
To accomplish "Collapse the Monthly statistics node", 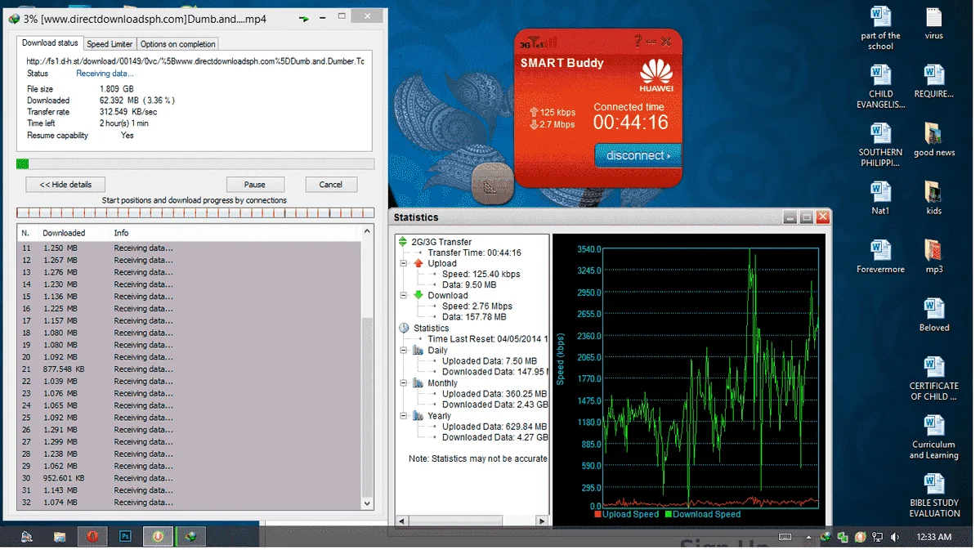I will 404,383.
